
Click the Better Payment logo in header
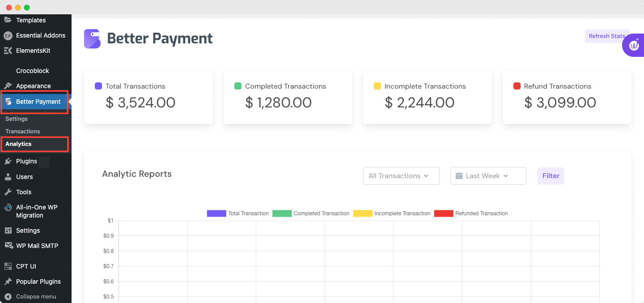92,38
